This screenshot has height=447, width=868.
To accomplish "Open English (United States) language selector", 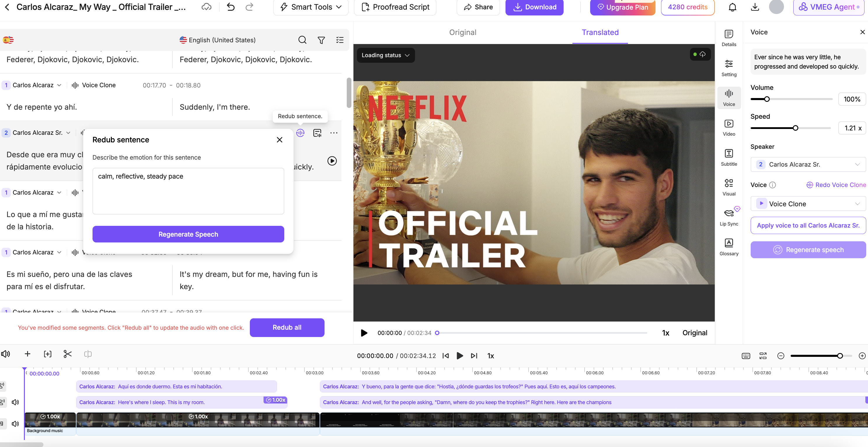I will tap(217, 40).
